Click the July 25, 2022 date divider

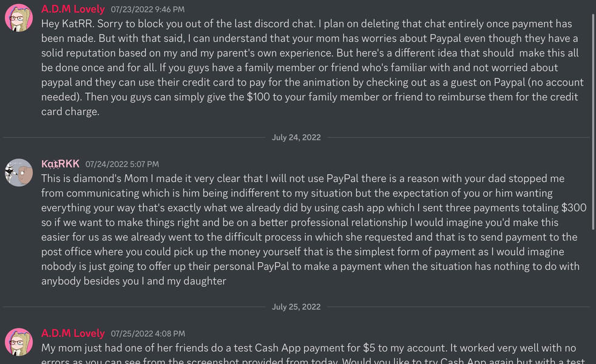(296, 307)
